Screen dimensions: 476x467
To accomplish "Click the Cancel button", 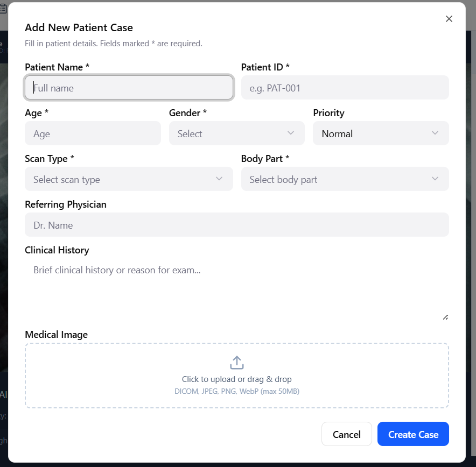I will point(346,434).
